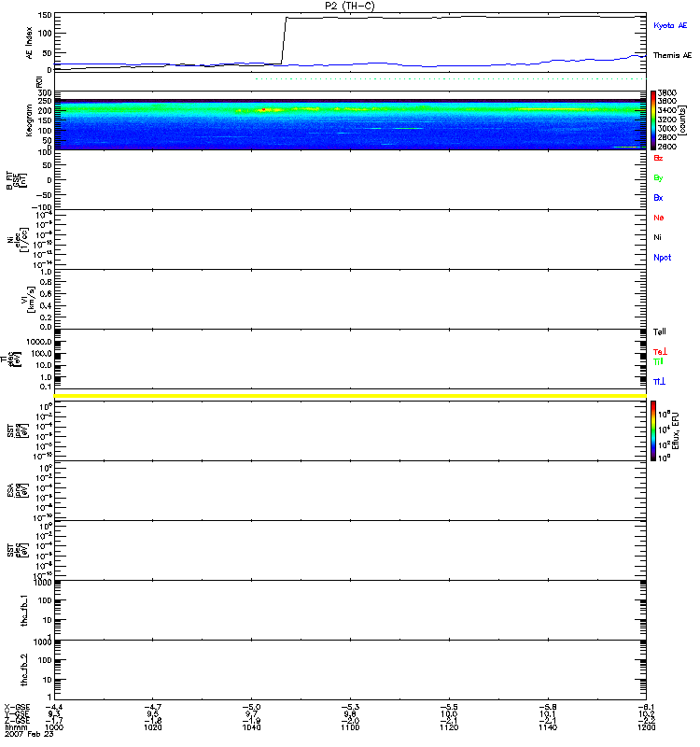Select the green "By" legend entry
700x747 pixels.
658,177
